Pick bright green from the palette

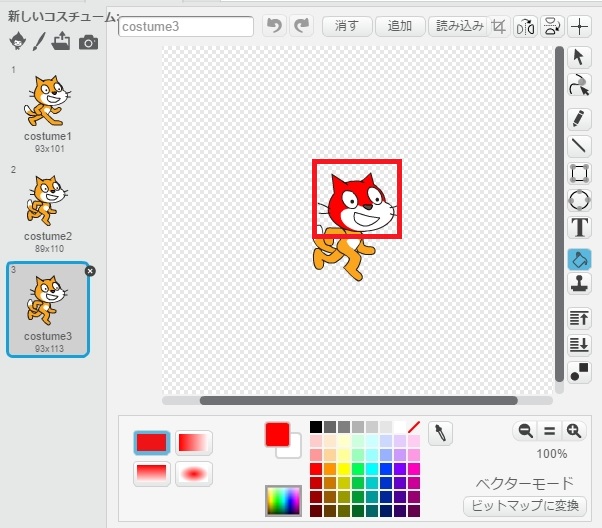(x=358, y=469)
